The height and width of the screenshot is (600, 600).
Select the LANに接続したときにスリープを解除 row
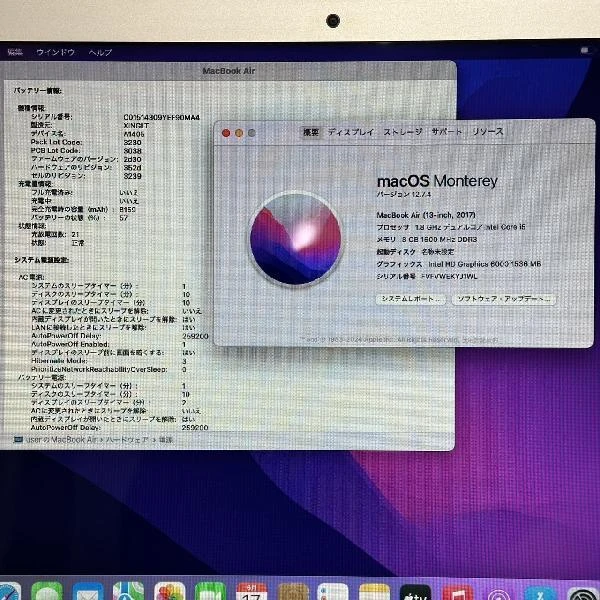pyautogui.click(x=113, y=328)
